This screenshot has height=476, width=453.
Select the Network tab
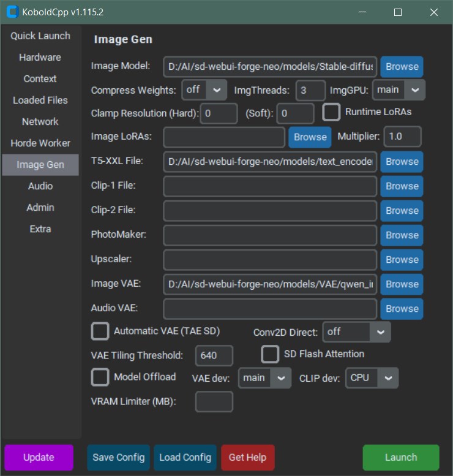click(x=40, y=122)
